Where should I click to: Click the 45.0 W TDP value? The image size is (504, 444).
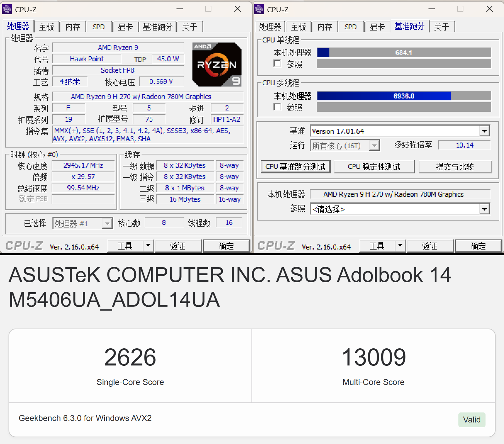168,59
